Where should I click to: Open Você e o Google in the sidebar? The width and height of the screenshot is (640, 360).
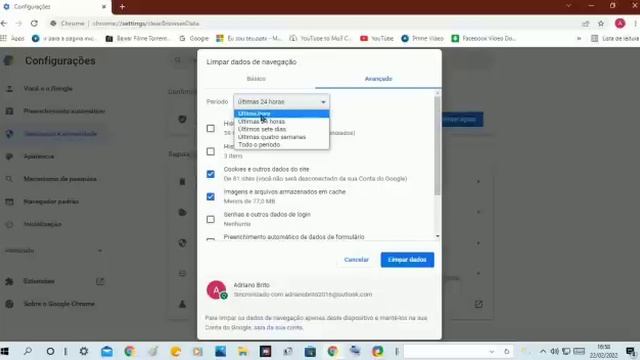[x=48, y=89]
